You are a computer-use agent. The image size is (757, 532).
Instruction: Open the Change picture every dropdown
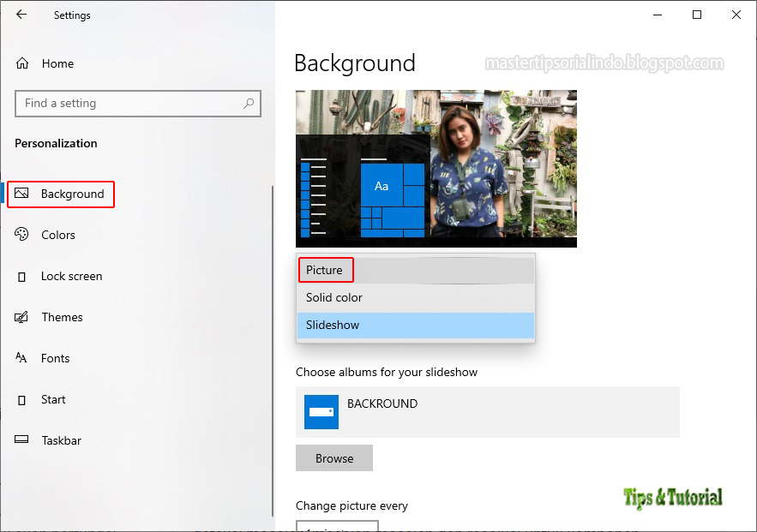pyautogui.click(x=336, y=526)
